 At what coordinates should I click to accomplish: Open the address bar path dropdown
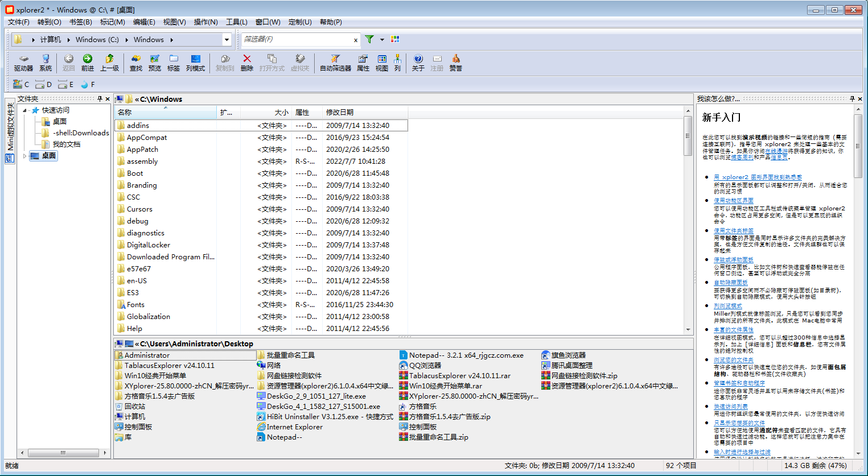click(x=227, y=40)
